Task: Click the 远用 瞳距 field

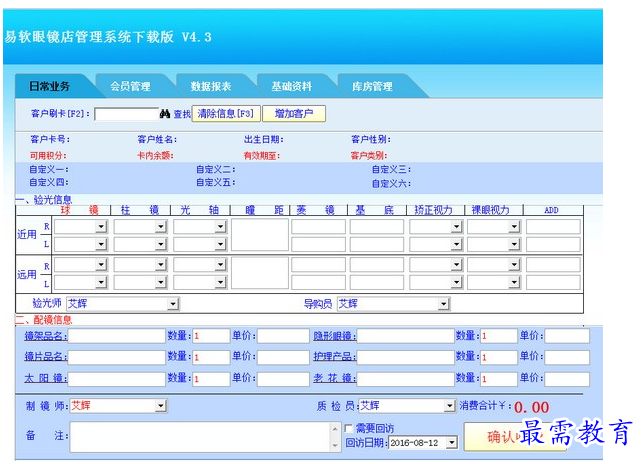Action: coord(260,273)
